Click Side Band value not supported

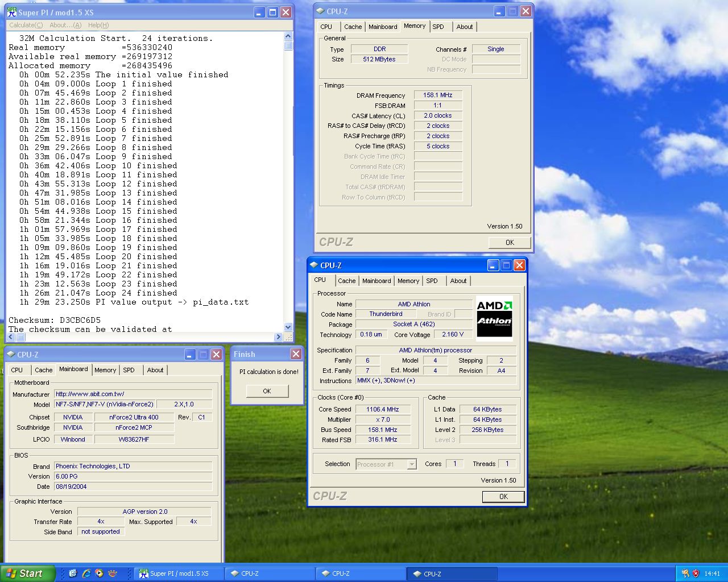point(101,532)
